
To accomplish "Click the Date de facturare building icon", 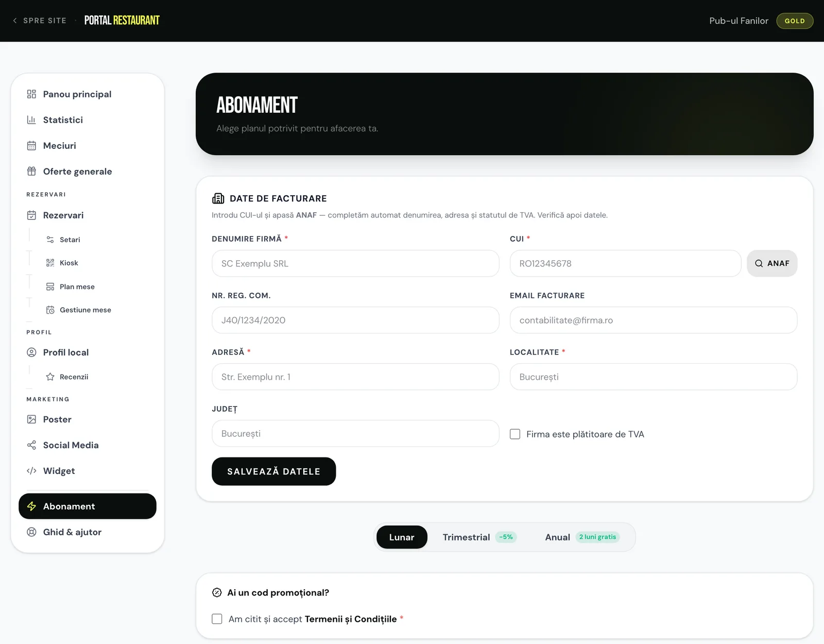I will click(218, 198).
